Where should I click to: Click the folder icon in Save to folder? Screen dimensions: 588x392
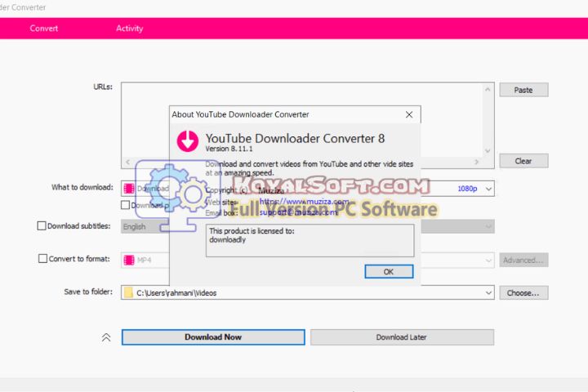(128, 292)
